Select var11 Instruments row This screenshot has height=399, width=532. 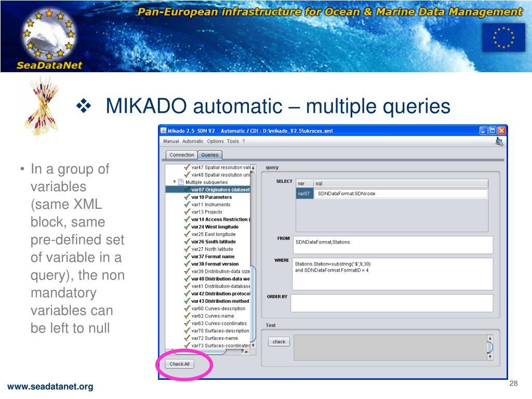click(x=207, y=205)
